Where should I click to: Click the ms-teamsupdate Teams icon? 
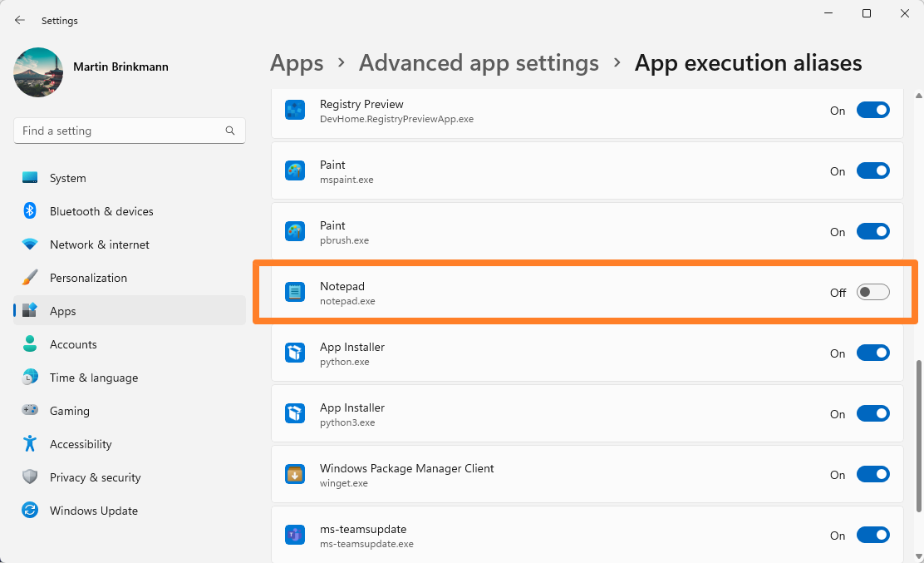pos(295,536)
